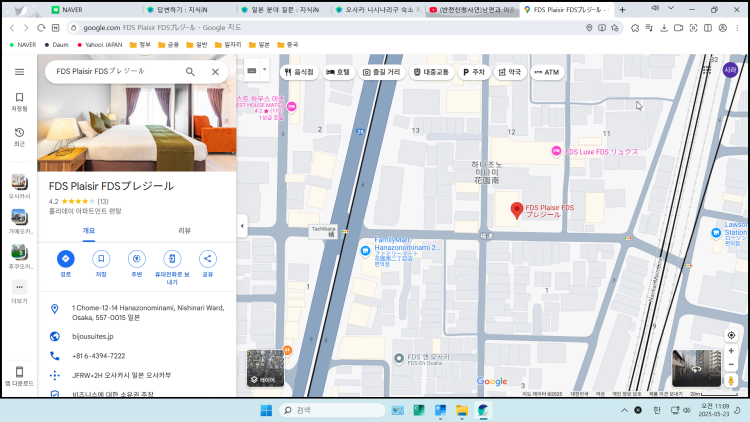The image size is (750, 422).
Task: Open the Windows Start menu
Action: (x=266, y=411)
